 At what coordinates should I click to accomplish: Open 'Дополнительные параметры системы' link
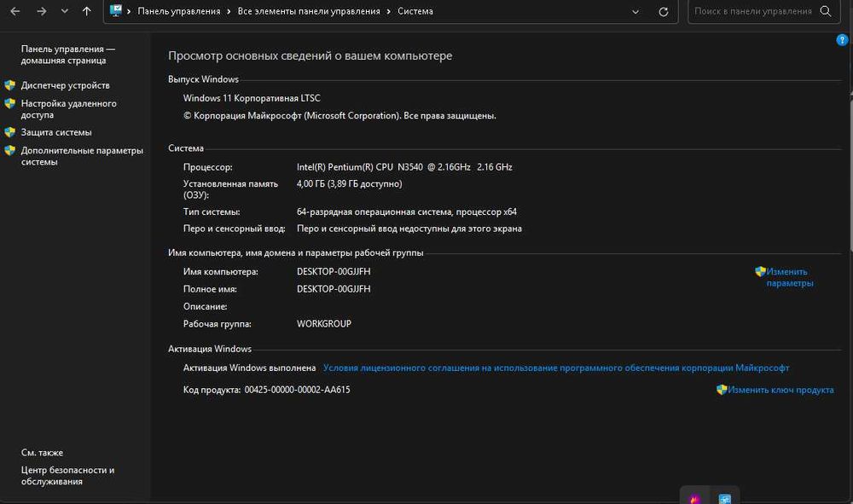[x=82, y=156]
